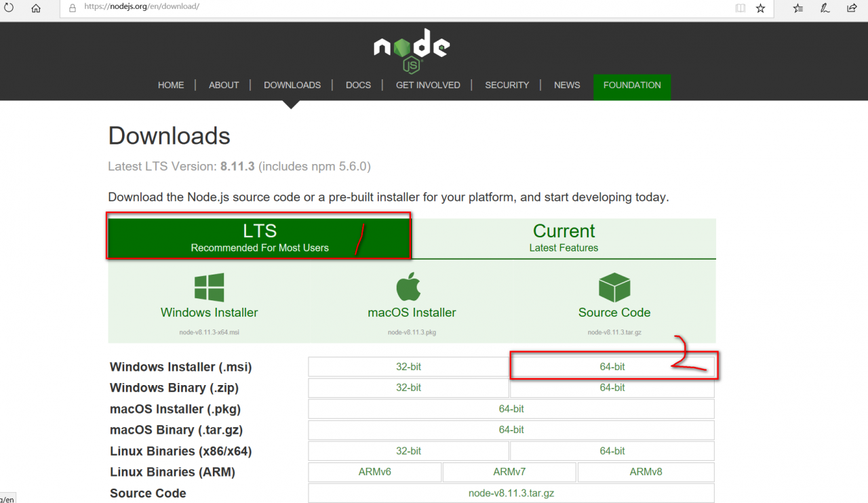Open the DOCS navigation item
The height and width of the screenshot is (503, 868).
[358, 85]
